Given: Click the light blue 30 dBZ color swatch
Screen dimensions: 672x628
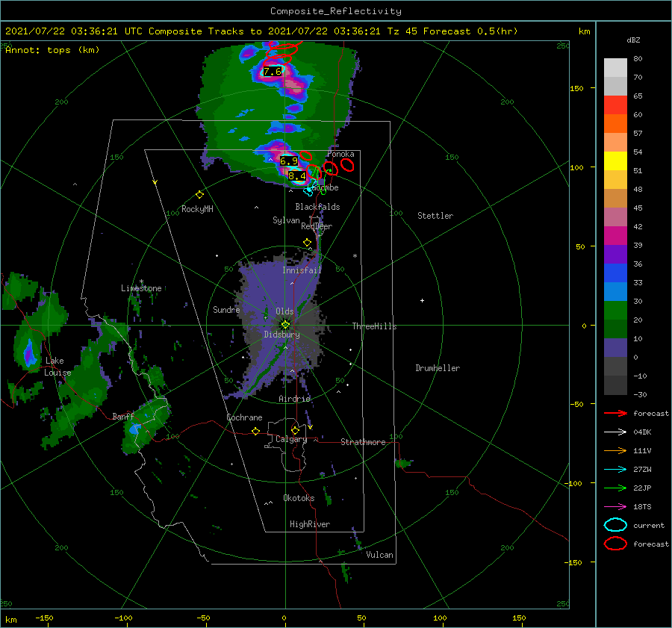Looking at the screenshot, I should (x=615, y=292).
